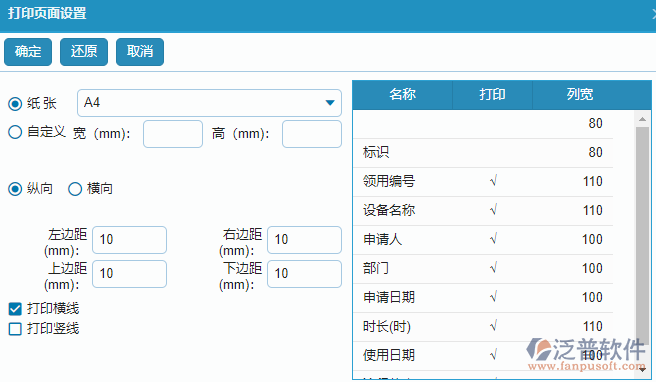This screenshot has width=656, height=382.
Task: Select 横向 landscape orientation
Action: [x=75, y=189]
